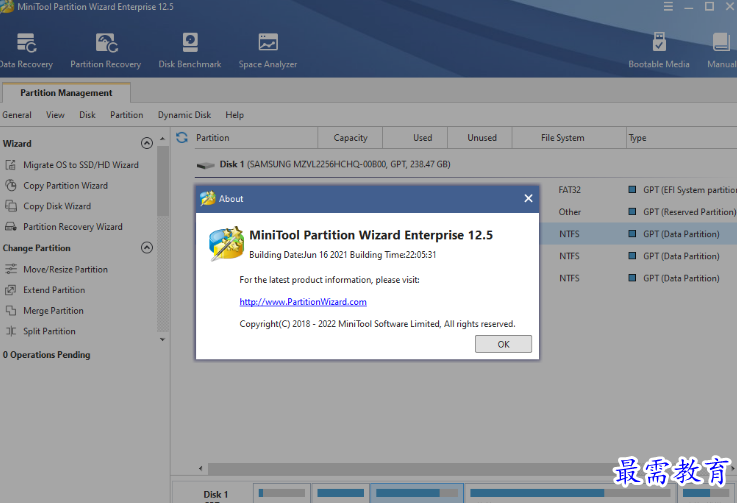Open the Manual icon

pyautogui.click(x=721, y=42)
